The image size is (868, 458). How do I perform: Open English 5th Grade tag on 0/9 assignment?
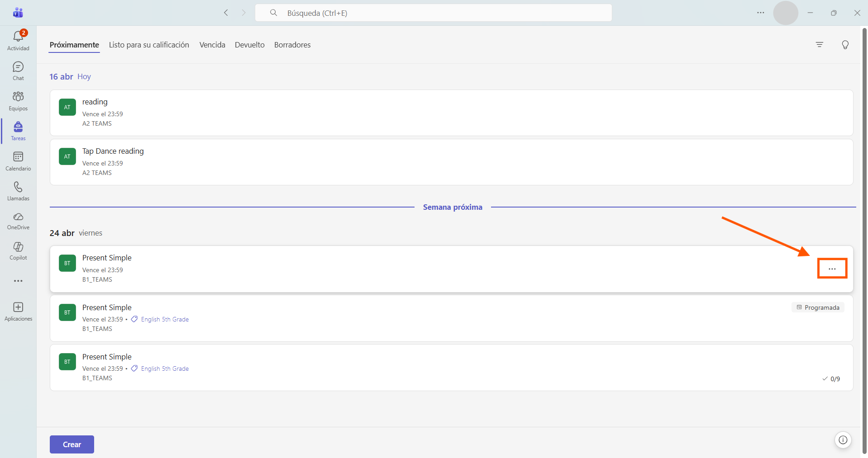[x=165, y=368]
